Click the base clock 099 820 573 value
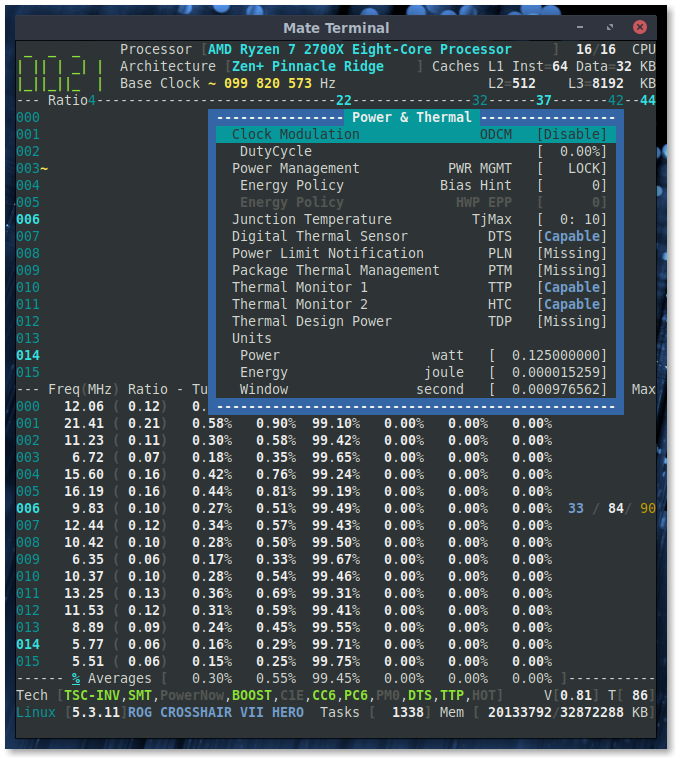The image size is (676, 758). (x=268, y=83)
